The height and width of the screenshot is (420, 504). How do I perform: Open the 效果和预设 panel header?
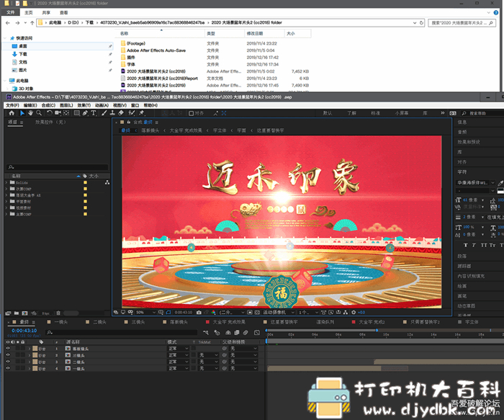coord(469,142)
